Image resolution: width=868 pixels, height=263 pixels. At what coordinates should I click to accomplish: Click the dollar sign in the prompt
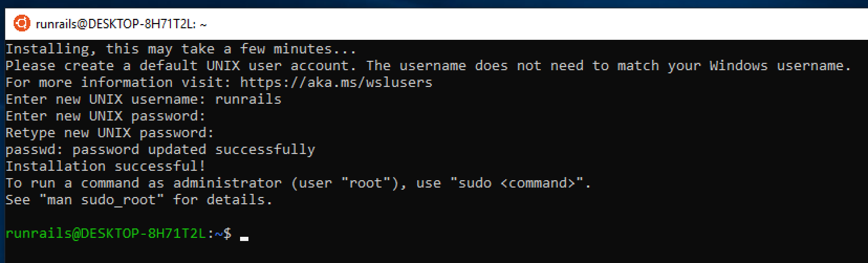pos(227,233)
